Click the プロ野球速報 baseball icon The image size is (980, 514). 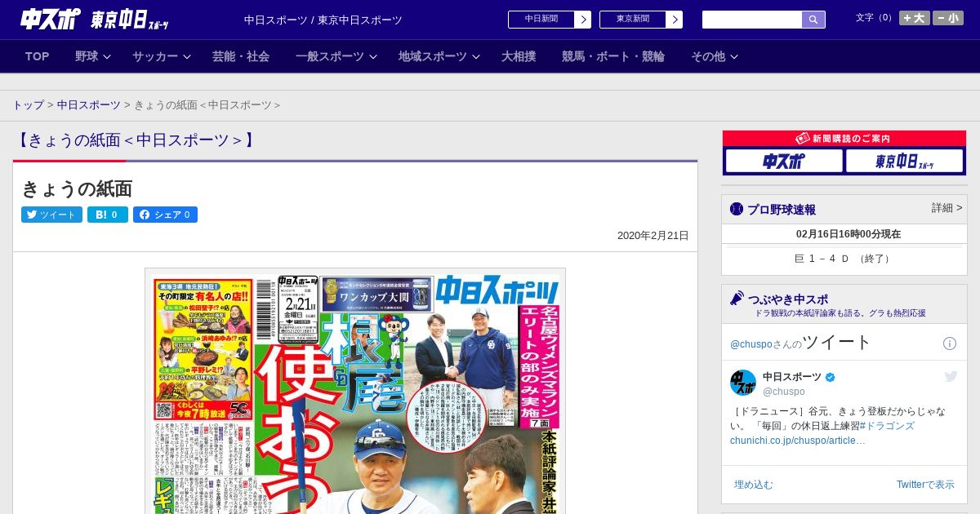[737, 209]
